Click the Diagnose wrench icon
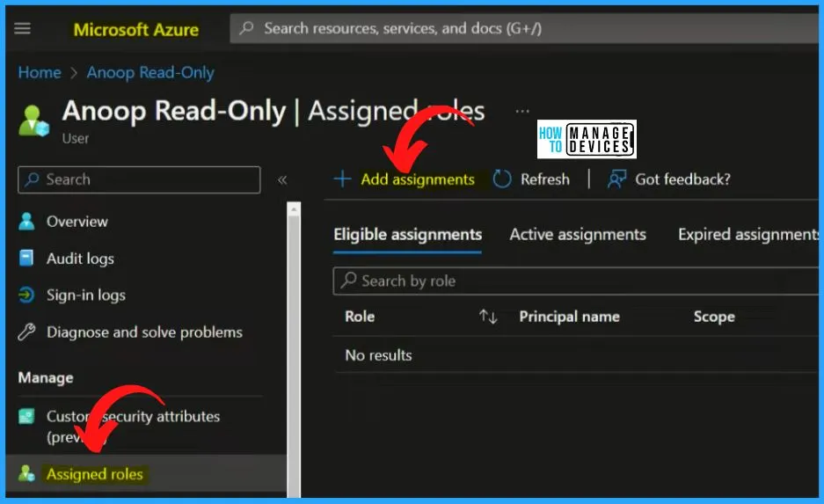This screenshot has width=824, height=504. 26,332
